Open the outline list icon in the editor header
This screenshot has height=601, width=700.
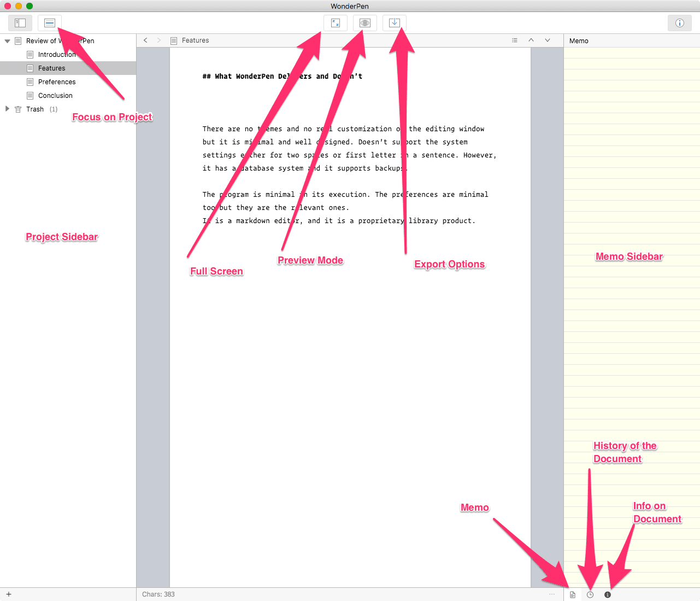coord(515,40)
